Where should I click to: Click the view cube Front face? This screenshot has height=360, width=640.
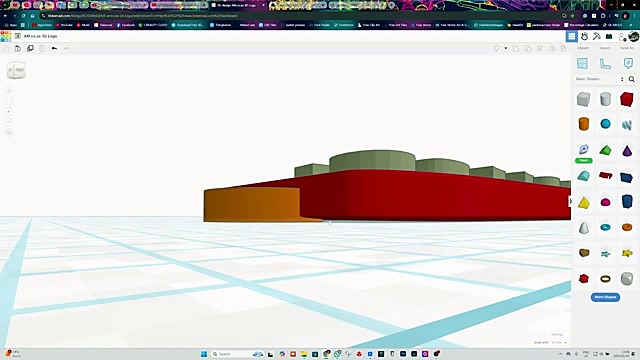(x=19, y=70)
